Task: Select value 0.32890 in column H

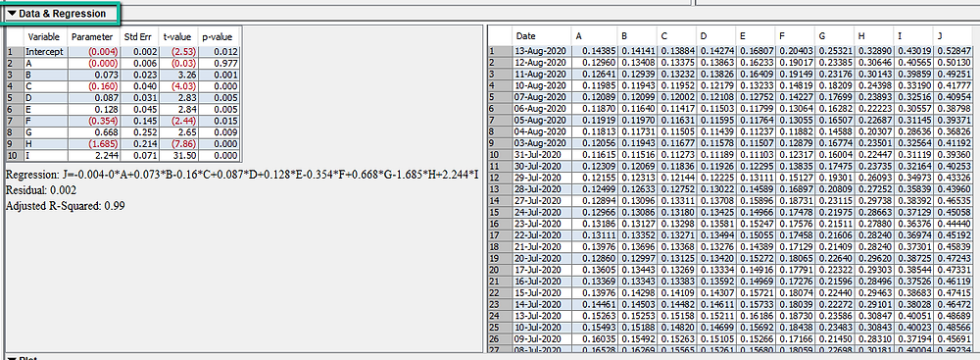Action: point(874,51)
